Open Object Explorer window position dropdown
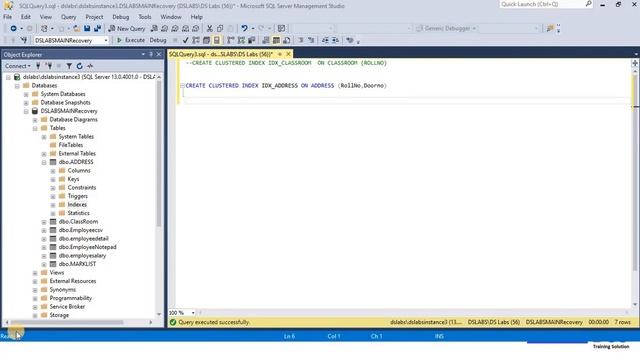Image resolution: width=640 pixels, height=360 pixels. click(x=143, y=54)
